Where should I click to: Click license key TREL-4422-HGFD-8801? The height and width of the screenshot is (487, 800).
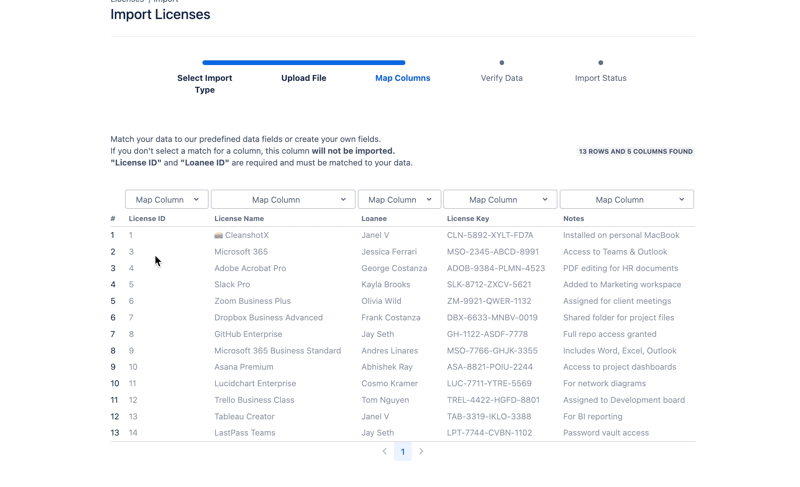[x=493, y=400]
